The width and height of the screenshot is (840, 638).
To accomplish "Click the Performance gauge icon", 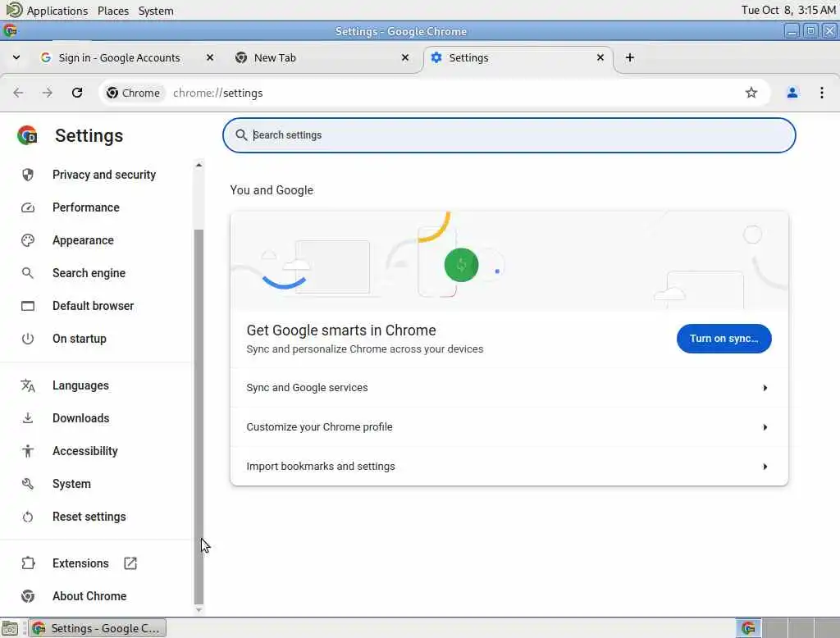I will (27, 207).
